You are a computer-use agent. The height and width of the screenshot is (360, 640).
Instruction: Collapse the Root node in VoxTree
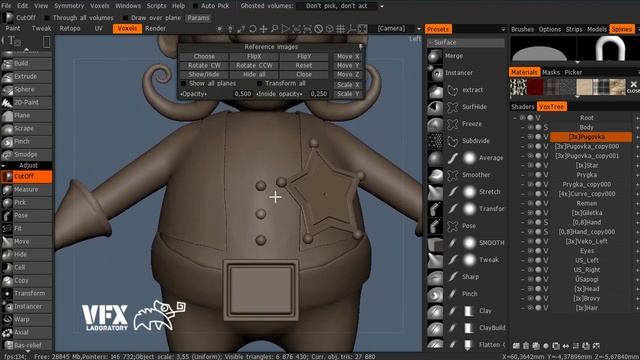(x=515, y=118)
